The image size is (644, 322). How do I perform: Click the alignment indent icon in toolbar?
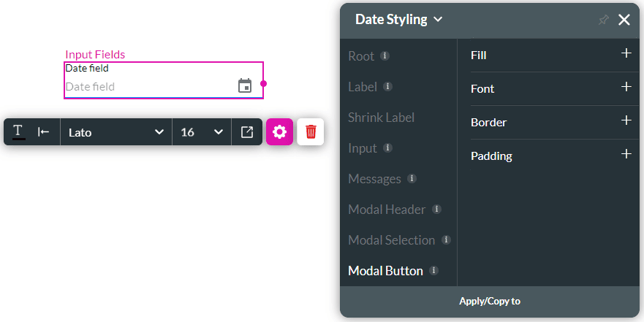click(44, 131)
